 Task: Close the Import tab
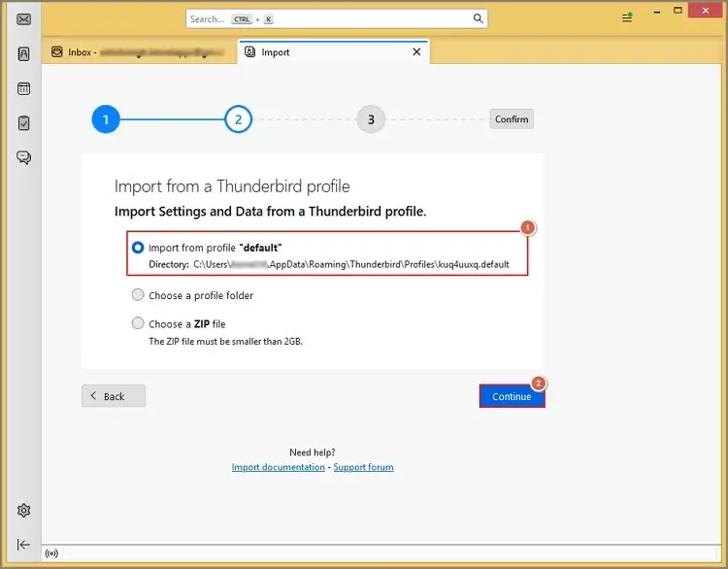(416, 52)
